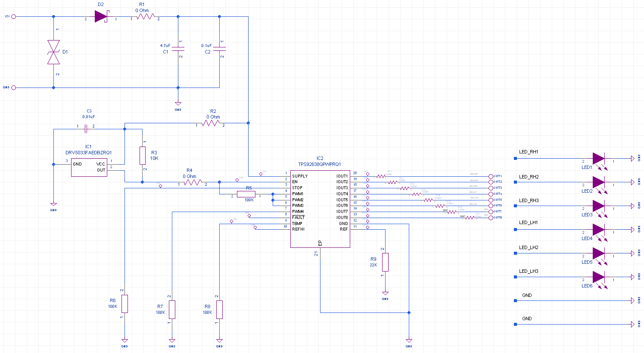Select the R2 0 Ohm resistor symbol
Image resolution: width=644 pixels, height=353 pixels.
(210, 123)
